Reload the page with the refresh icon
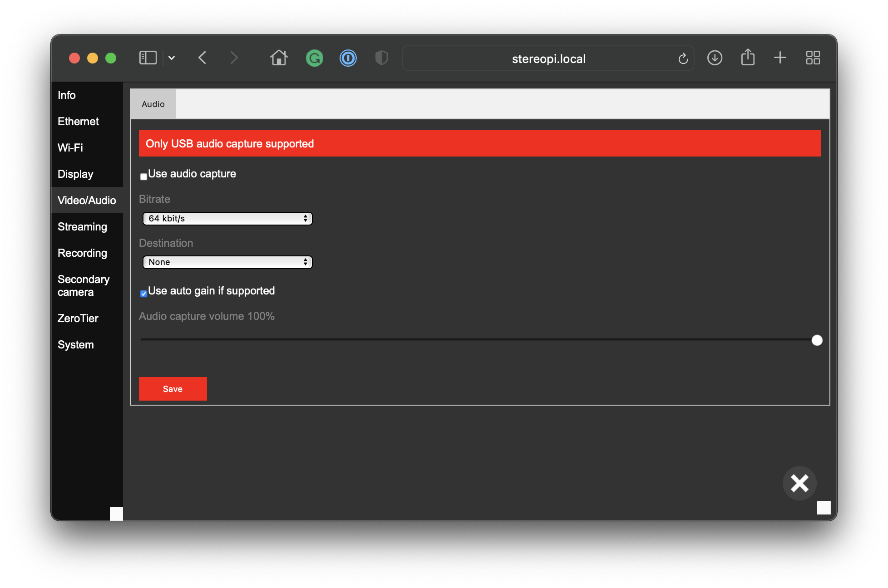 tap(683, 59)
